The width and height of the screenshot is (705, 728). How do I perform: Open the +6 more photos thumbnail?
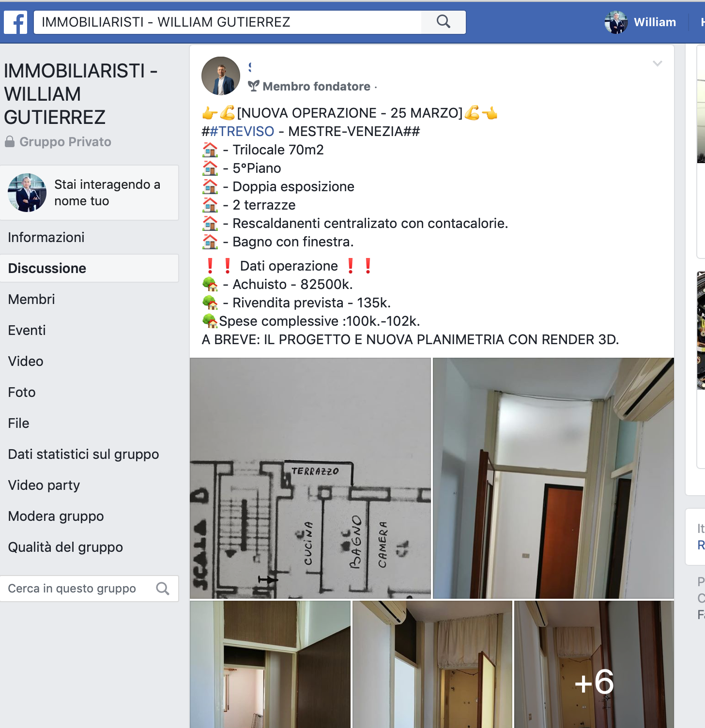tap(594, 665)
